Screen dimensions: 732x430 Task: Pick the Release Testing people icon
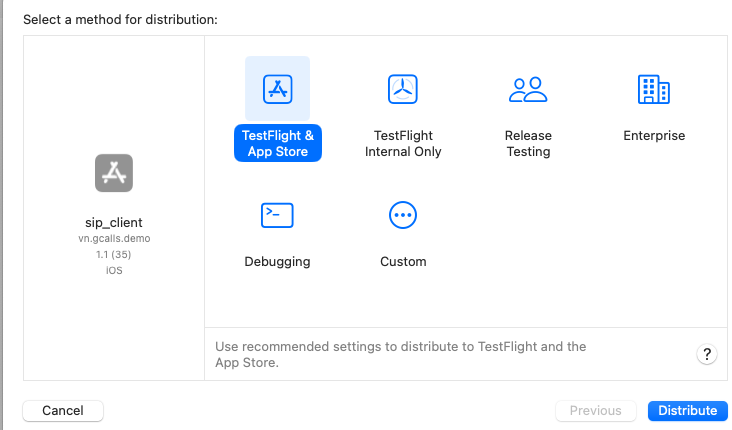point(528,89)
